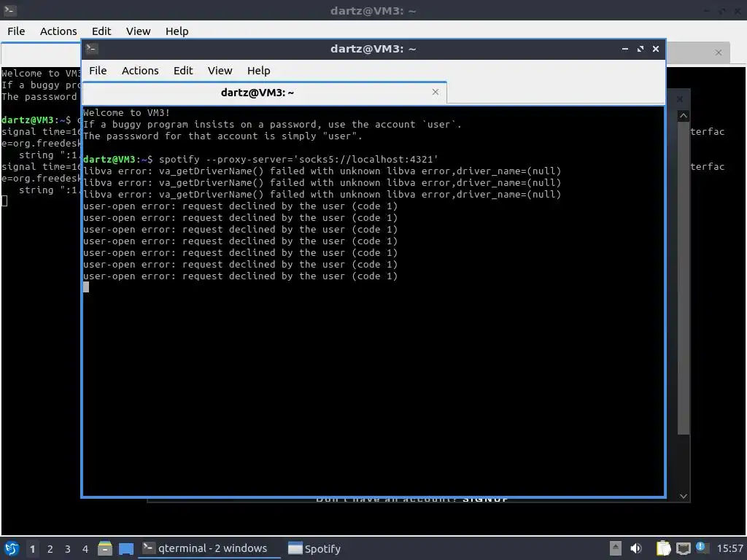Open the volume control tray icon
The height and width of the screenshot is (560, 747).
636,548
